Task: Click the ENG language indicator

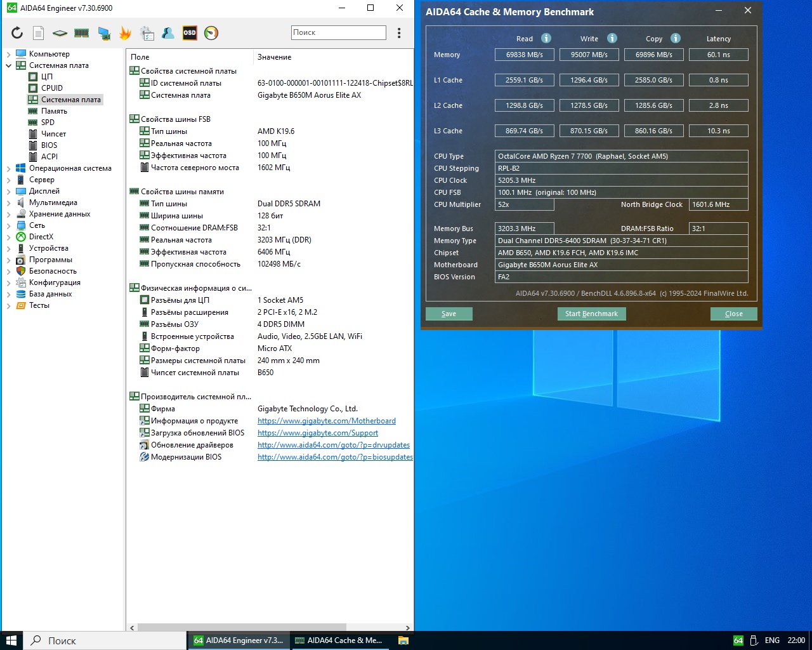Action: point(772,640)
